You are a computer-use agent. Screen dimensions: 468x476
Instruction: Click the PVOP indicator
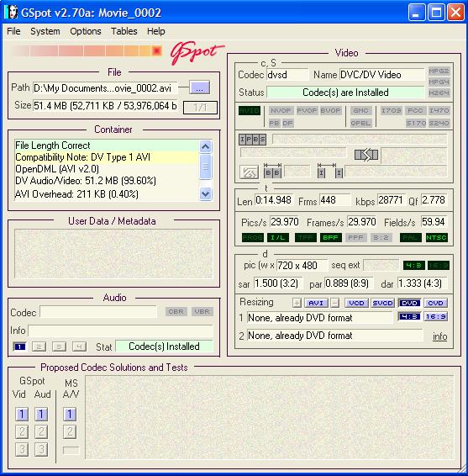tap(307, 110)
